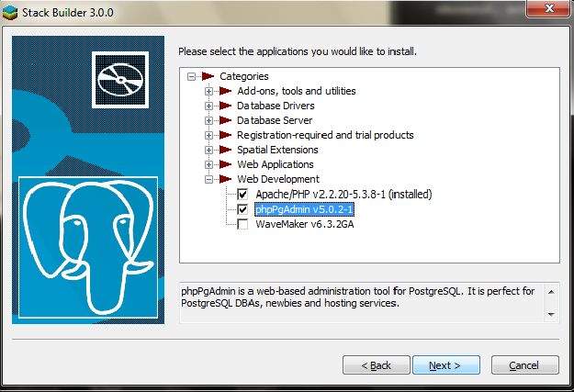Check the WaveMaker v6.3.2GA checkbox
Screen dimensions: 574x392
coord(242,224)
